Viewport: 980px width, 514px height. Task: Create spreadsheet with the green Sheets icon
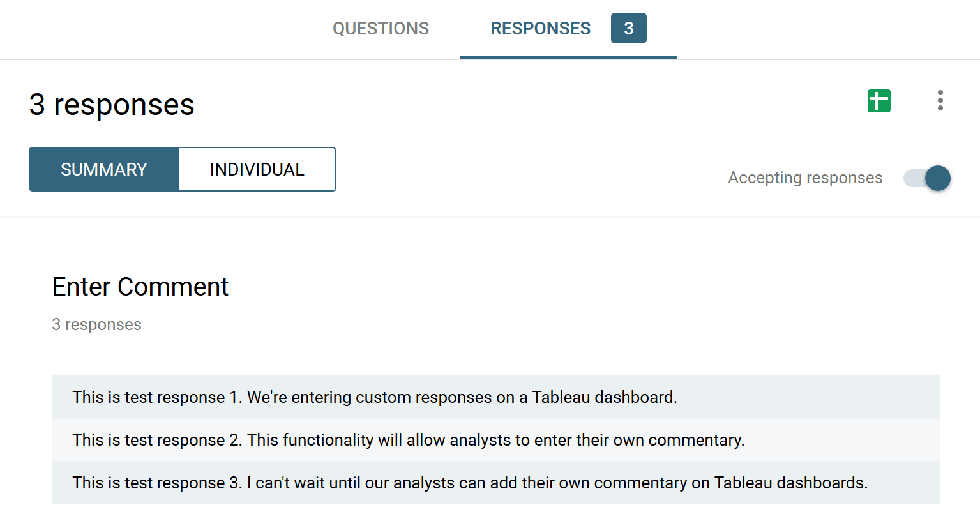coord(878,101)
